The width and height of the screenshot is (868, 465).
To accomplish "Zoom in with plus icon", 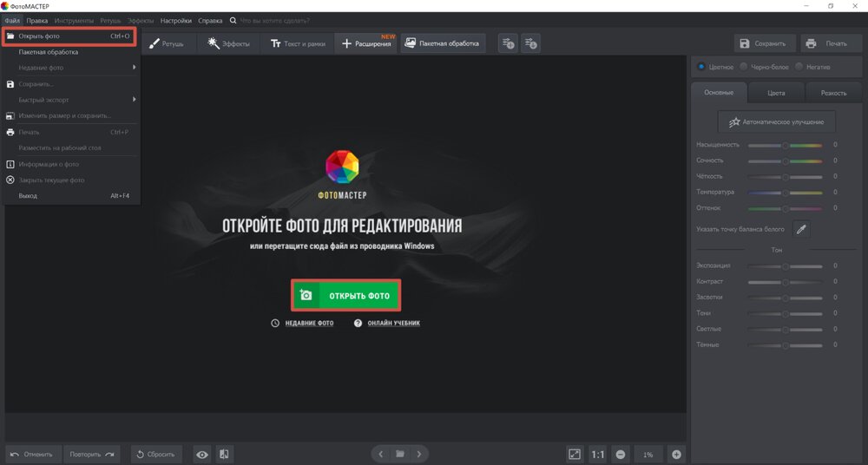I will tap(676, 455).
